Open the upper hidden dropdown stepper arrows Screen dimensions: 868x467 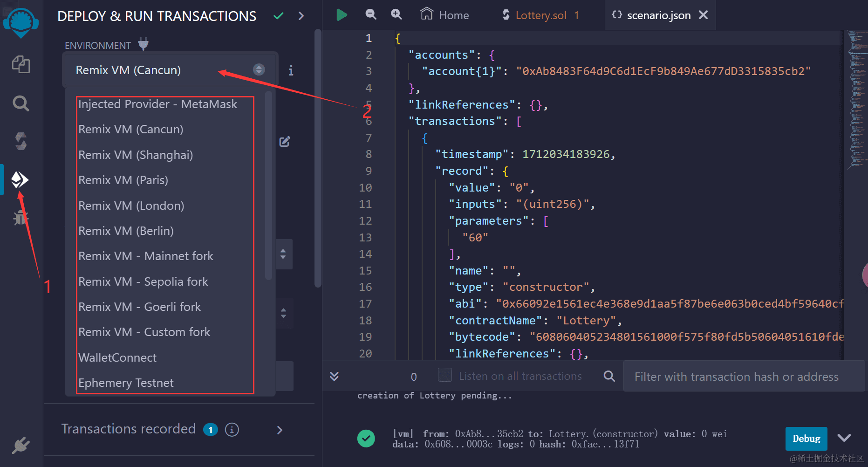coord(283,254)
